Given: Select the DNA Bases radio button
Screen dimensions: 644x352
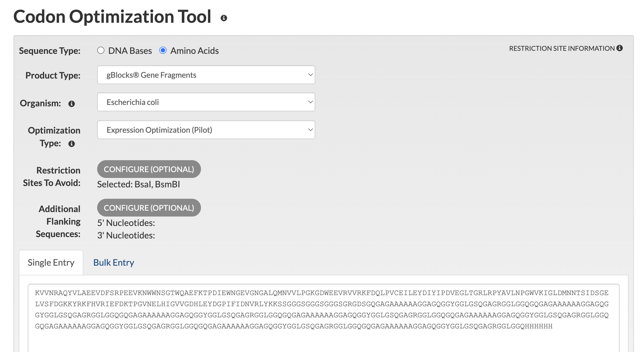Looking at the screenshot, I should pos(101,50).
